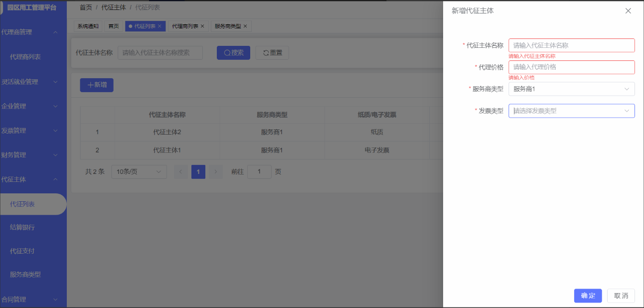644x308 pixels.
Task: Expand the 财务管理 sidebar menu
Action: (x=30, y=155)
